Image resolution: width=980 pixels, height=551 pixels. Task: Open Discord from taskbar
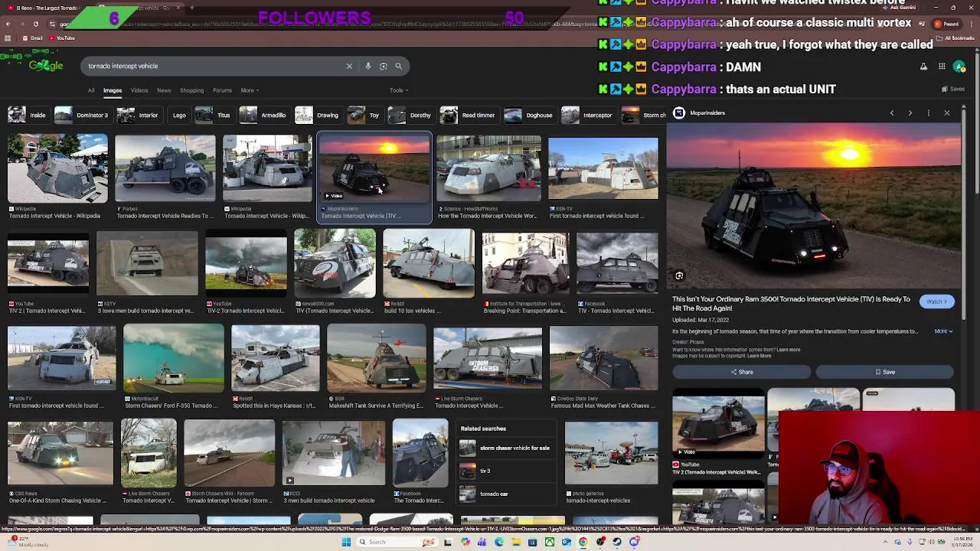(x=634, y=542)
